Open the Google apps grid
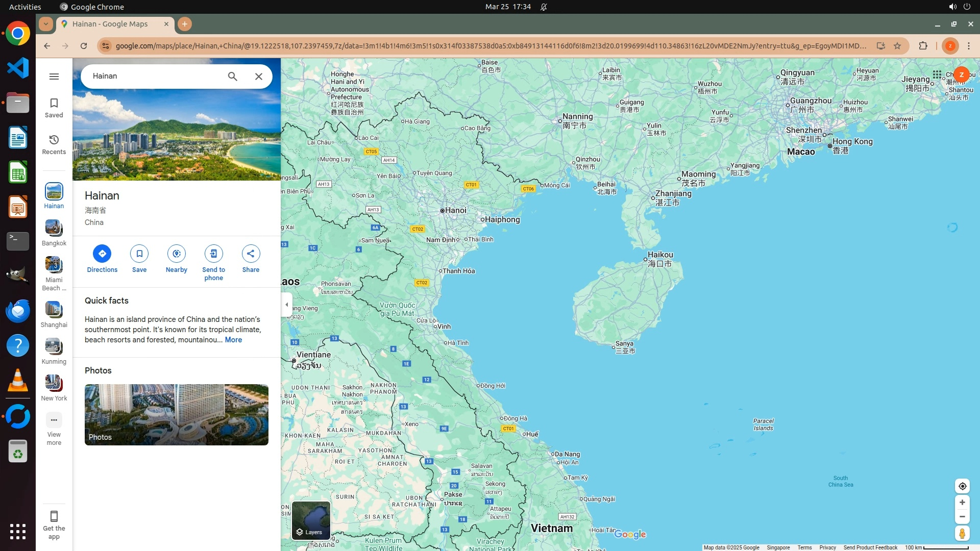This screenshot has width=980, height=551. [937, 75]
